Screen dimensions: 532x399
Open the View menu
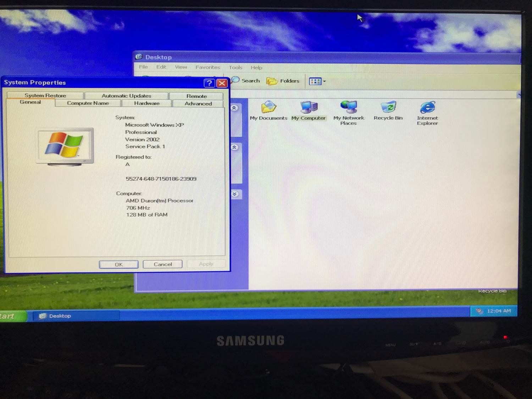[181, 67]
